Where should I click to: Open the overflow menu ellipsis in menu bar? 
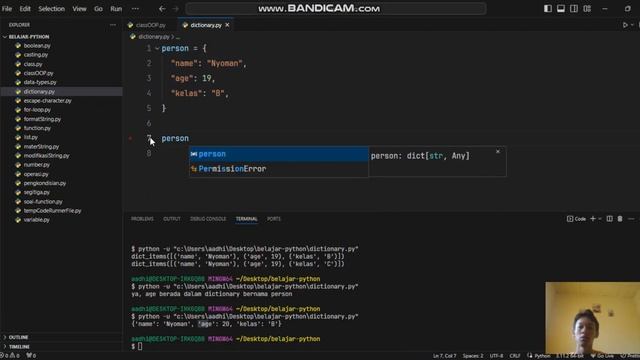(x=135, y=9)
